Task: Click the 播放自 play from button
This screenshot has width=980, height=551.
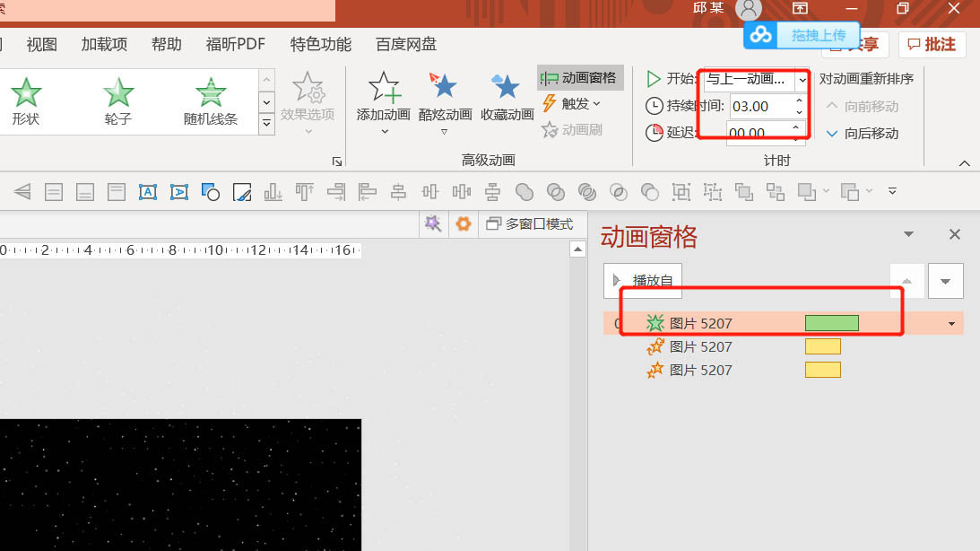Action: [643, 281]
